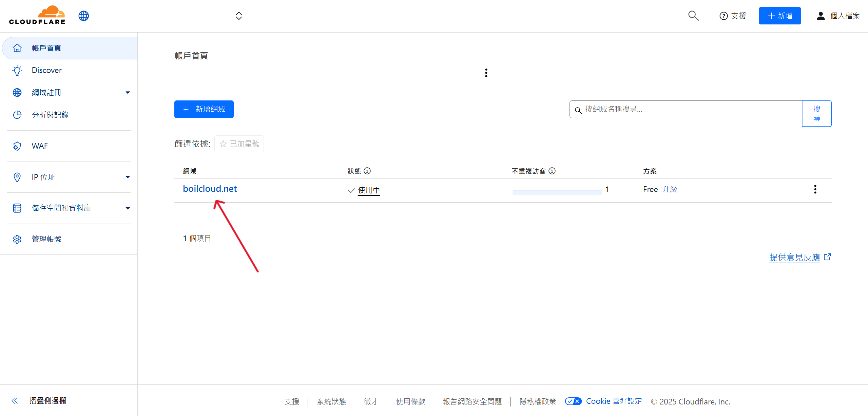Image resolution: width=868 pixels, height=416 pixels.
Task: Click the 系統狀態 footer link
Action: tap(331, 401)
